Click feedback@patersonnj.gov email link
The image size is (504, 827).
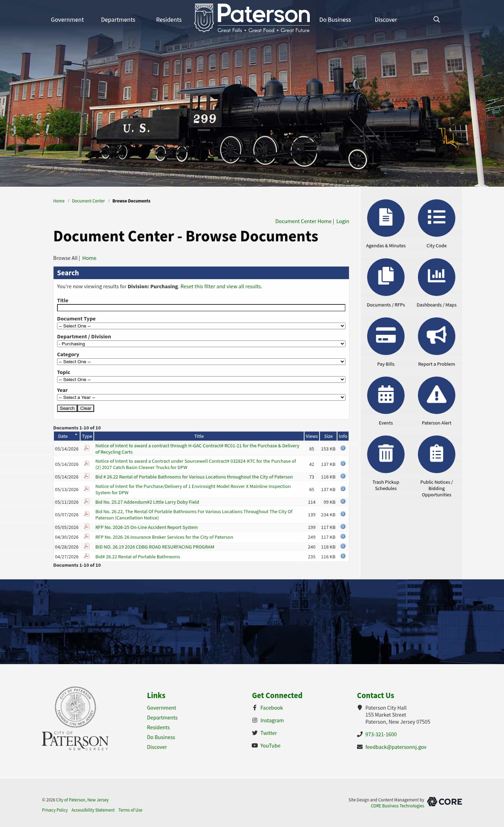click(x=396, y=747)
